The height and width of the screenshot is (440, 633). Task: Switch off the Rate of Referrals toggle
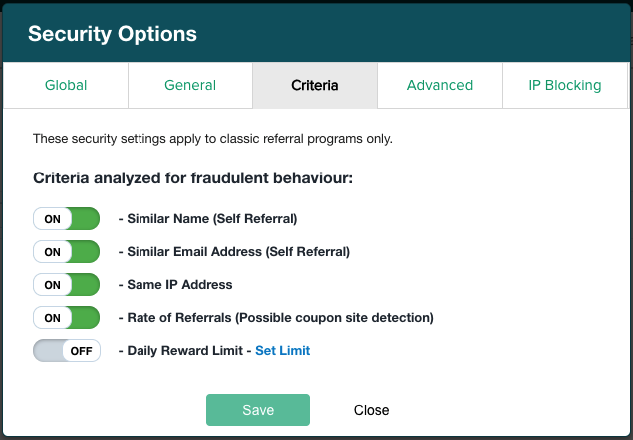67,318
